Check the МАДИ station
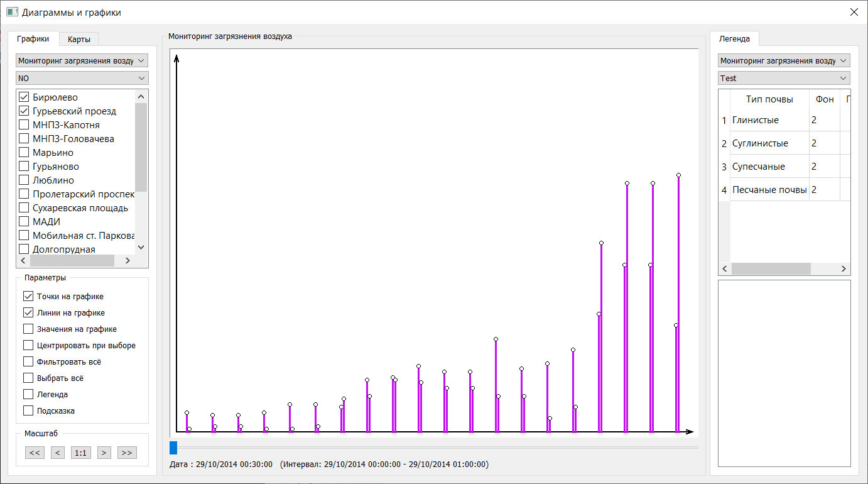The height and width of the screenshot is (484, 868). (x=24, y=222)
